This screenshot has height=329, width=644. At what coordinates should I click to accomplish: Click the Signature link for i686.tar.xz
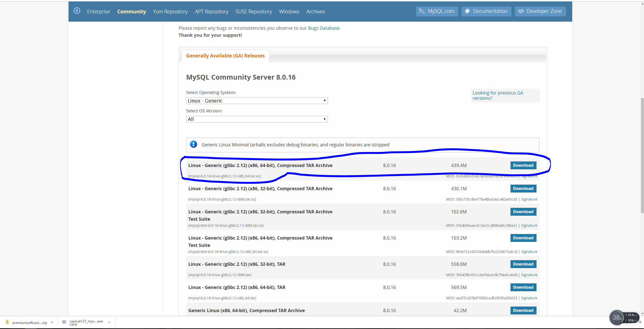pos(529,199)
